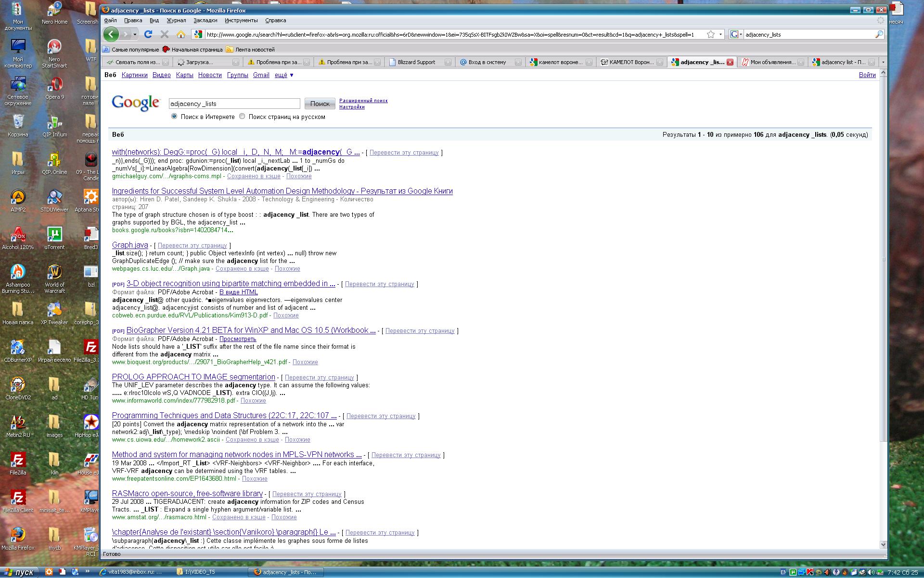Click the page vertical scrollbar thumb

point(883,259)
